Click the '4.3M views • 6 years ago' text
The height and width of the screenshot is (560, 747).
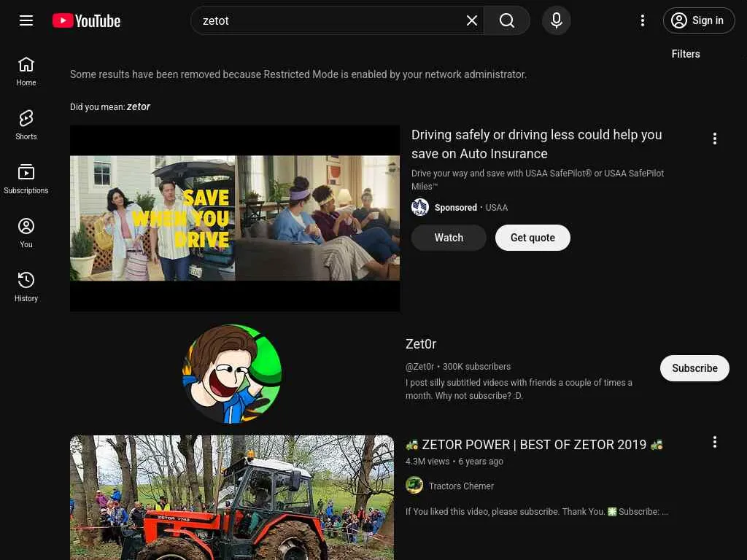454,461
